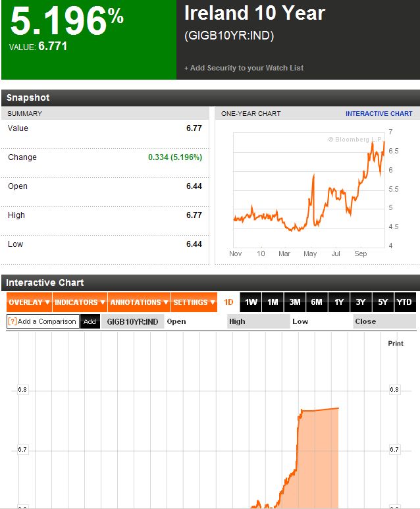Click the Value 6.77 summary figure

(194, 128)
